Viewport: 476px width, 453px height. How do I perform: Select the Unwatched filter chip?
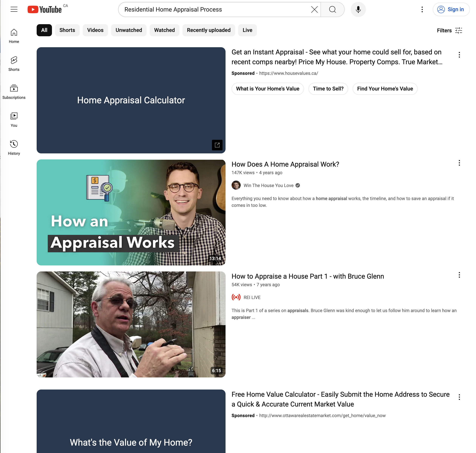click(128, 30)
